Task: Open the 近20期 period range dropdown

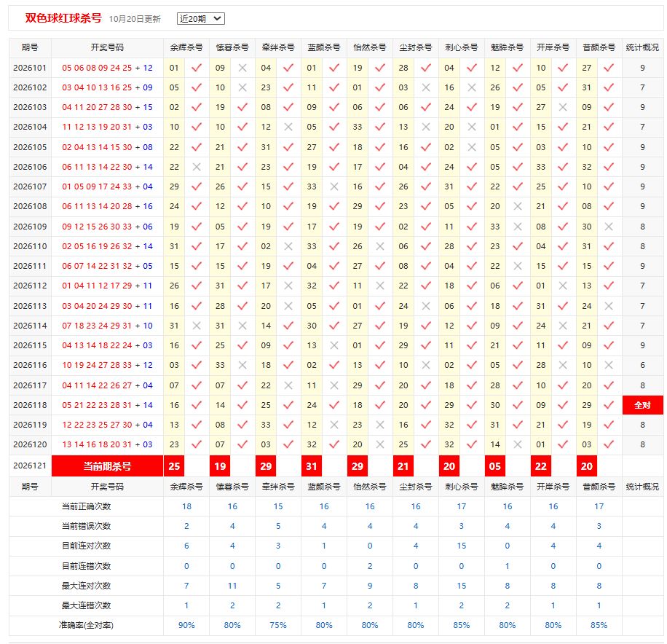Action: [201, 19]
